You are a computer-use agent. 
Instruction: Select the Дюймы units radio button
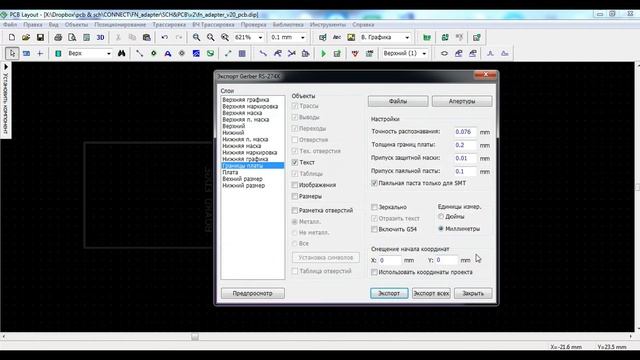(x=441, y=216)
